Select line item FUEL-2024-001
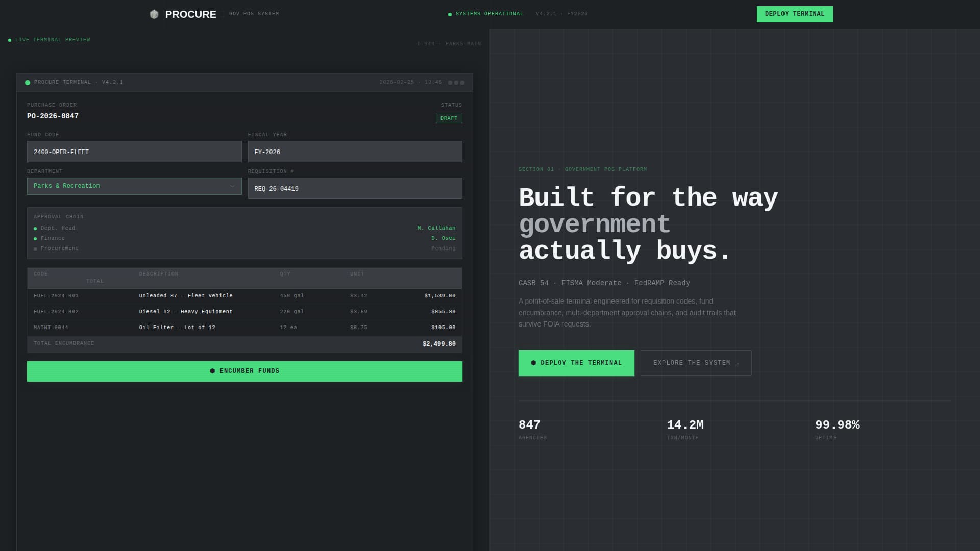 coord(244,296)
